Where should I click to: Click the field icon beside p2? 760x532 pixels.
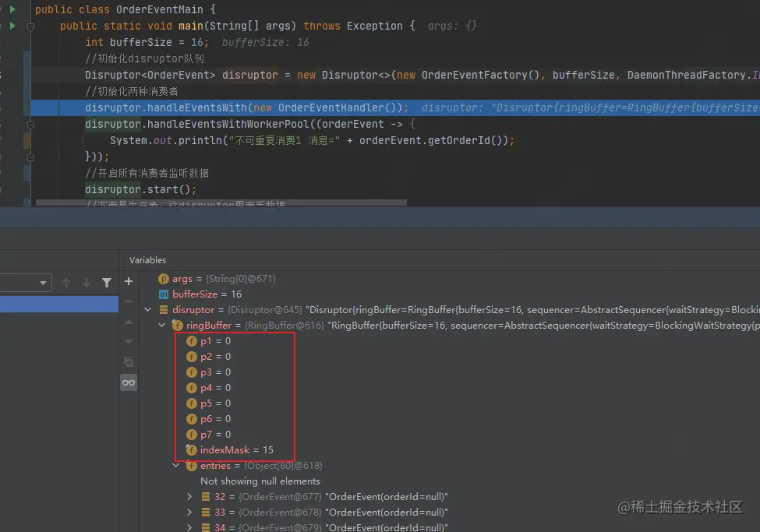[x=192, y=357]
